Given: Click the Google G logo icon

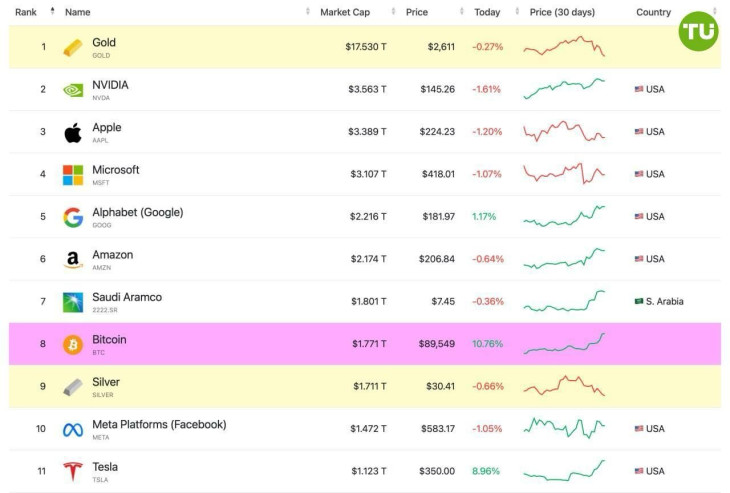Looking at the screenshot, I should click(x=73, y=217).
